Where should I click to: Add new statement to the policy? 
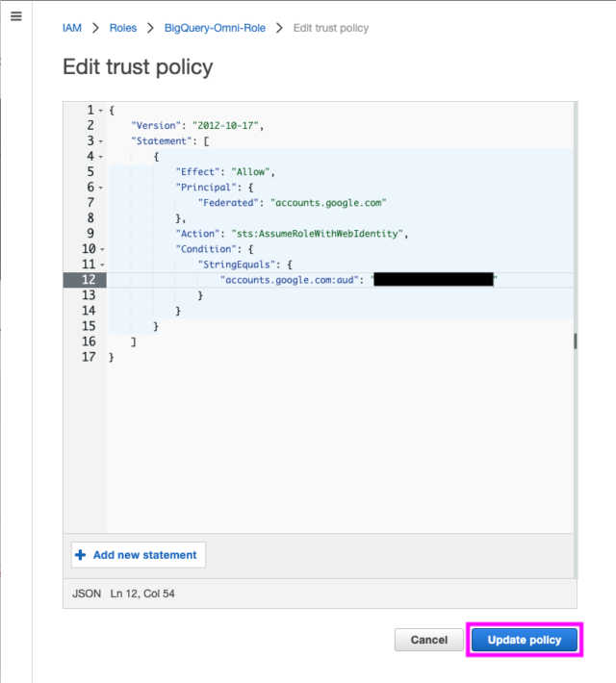click(x=139, y=554)
